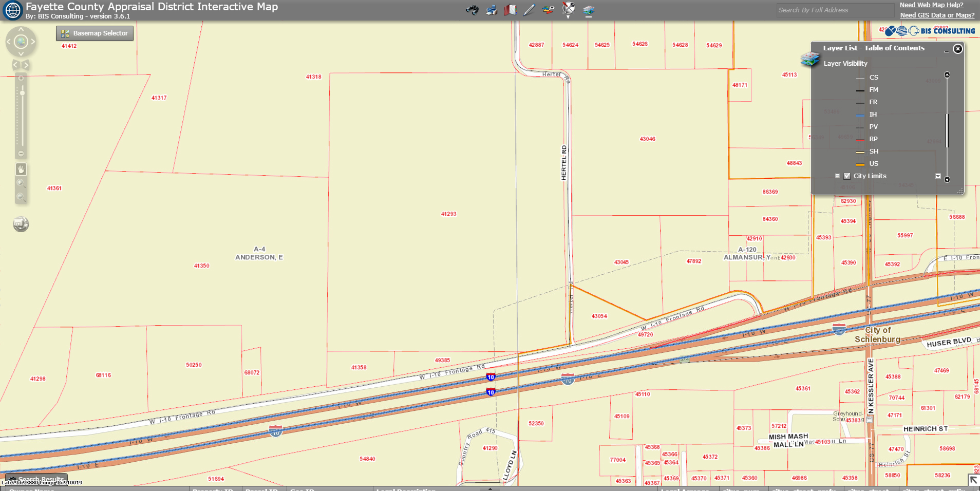Open the Basemap Selector
The image size is (980, 491).
click(95, 33)
